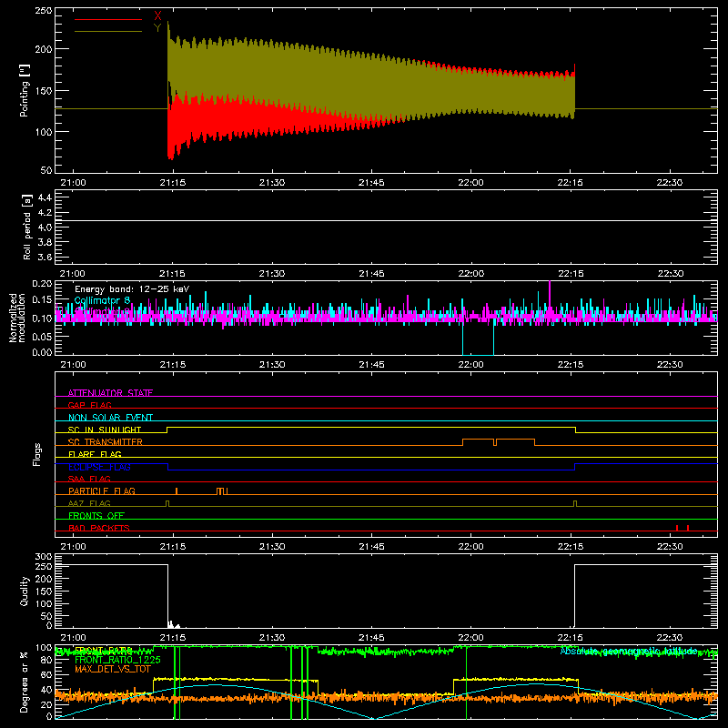Click the FLARE_FLAG label
Screen dimensions: 728x728
(x=95, y=454)
